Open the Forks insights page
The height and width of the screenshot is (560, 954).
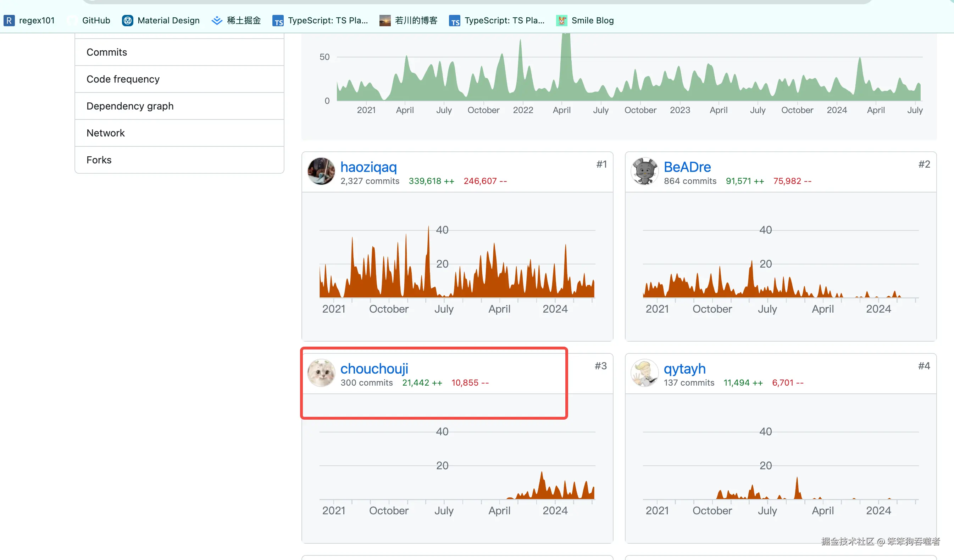tap(99, 160)
